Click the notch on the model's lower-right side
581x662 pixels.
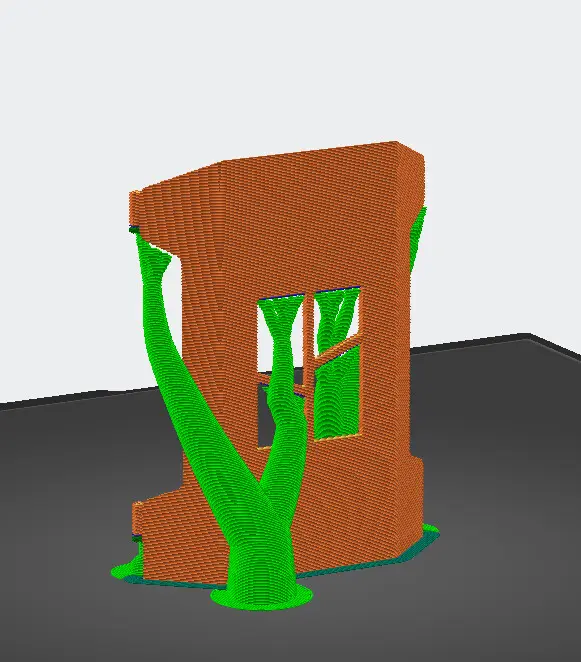click(416, 454)
